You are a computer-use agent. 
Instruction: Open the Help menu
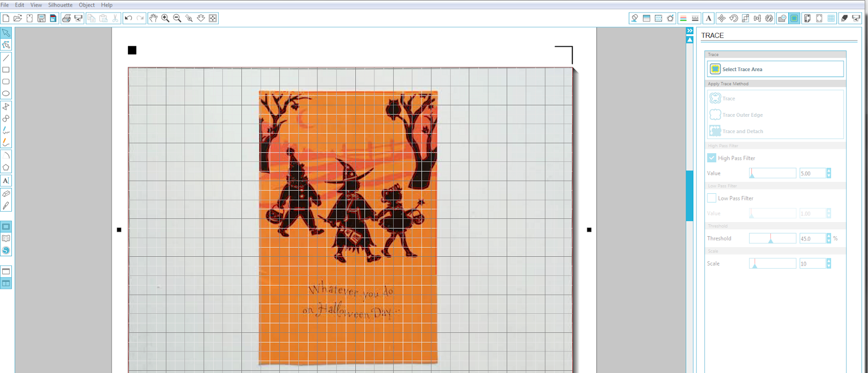(x=107, y=5)
